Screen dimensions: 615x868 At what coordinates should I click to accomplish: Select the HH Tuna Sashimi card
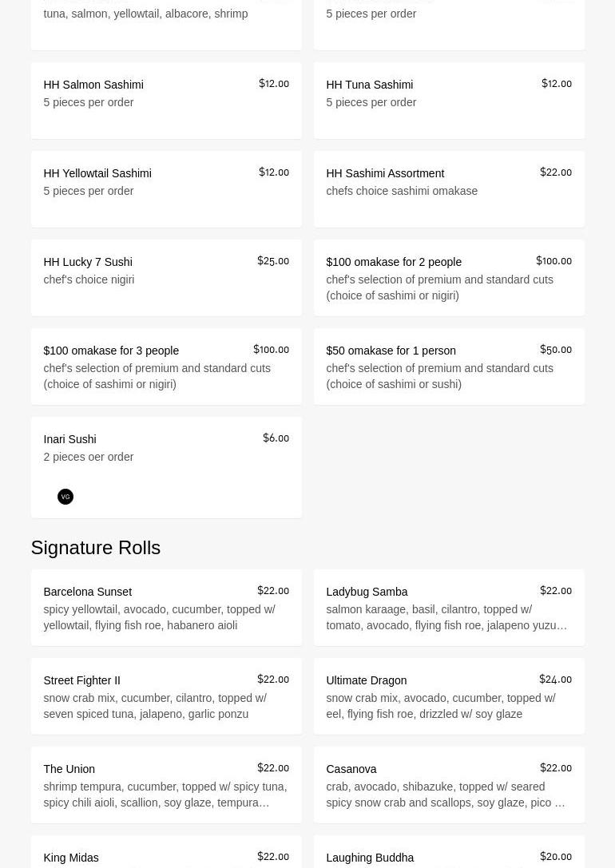(448, 101)
